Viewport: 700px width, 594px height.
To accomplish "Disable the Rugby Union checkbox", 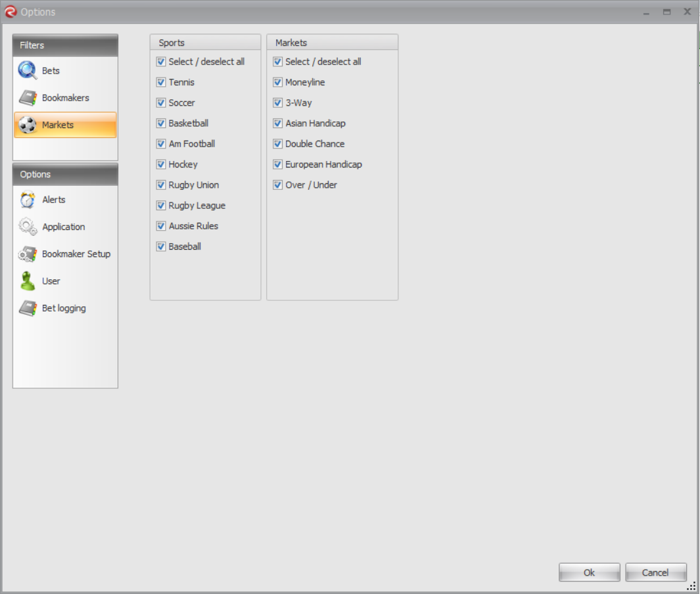I will coord(161,185).
